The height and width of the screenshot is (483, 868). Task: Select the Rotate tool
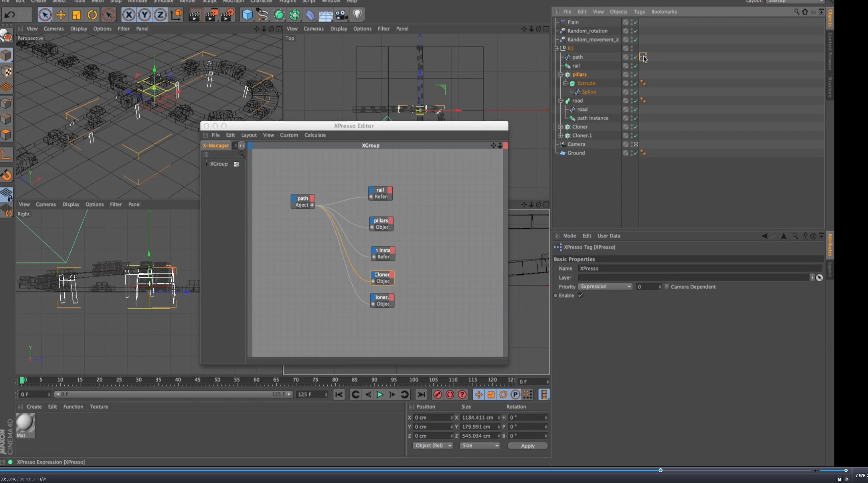pyautogui.click(x=92, y=15)
